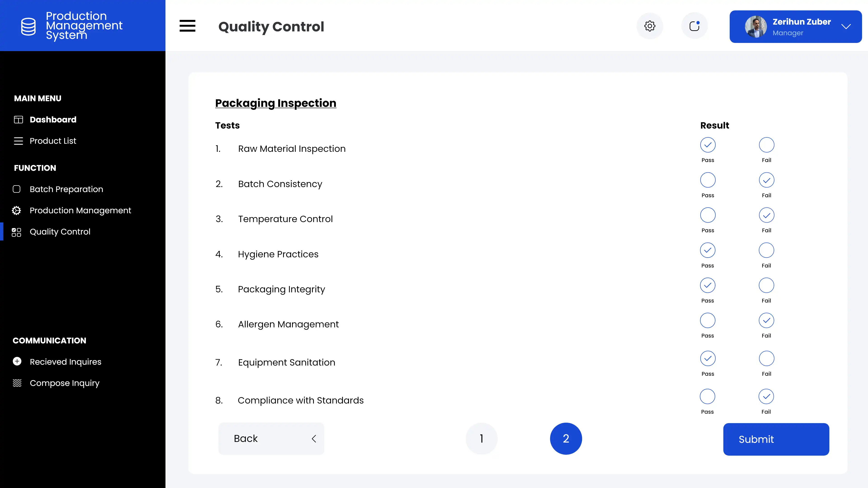Expand the Zerihun Zuber profile dropdown
The width and height of the screenshot is (868, 488).
coord(846,27)
